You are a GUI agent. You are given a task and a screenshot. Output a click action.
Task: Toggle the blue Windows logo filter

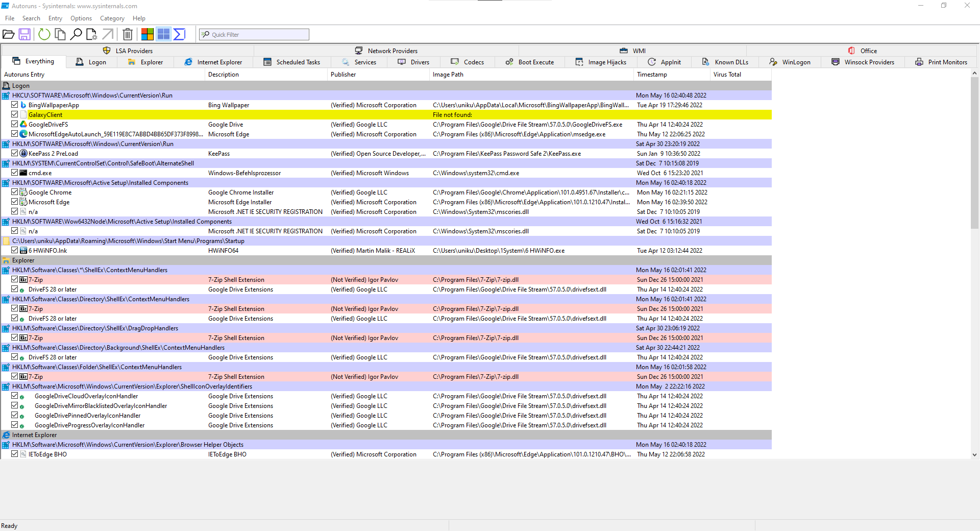(x=163, y=34)
